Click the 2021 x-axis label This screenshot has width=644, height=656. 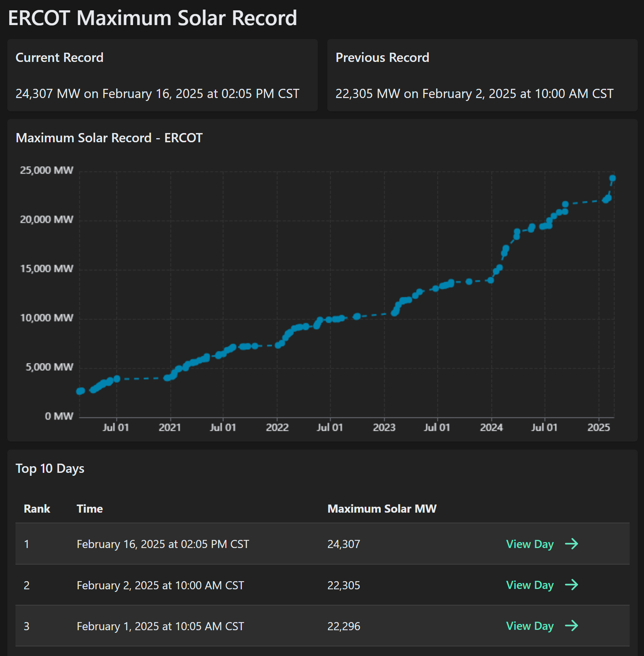170,428
